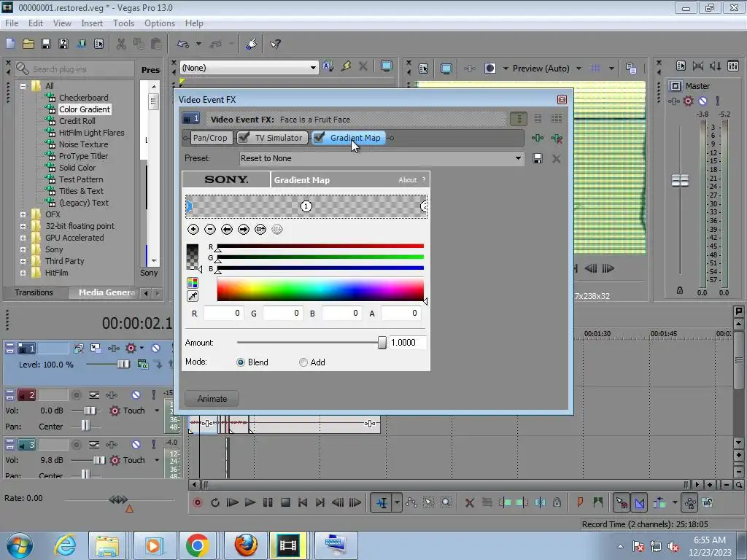Image resolution: width=747 pixels, height=560 pixels.
Task: Open Firefox from the Windows taskbar
Action: click(246, 545)
